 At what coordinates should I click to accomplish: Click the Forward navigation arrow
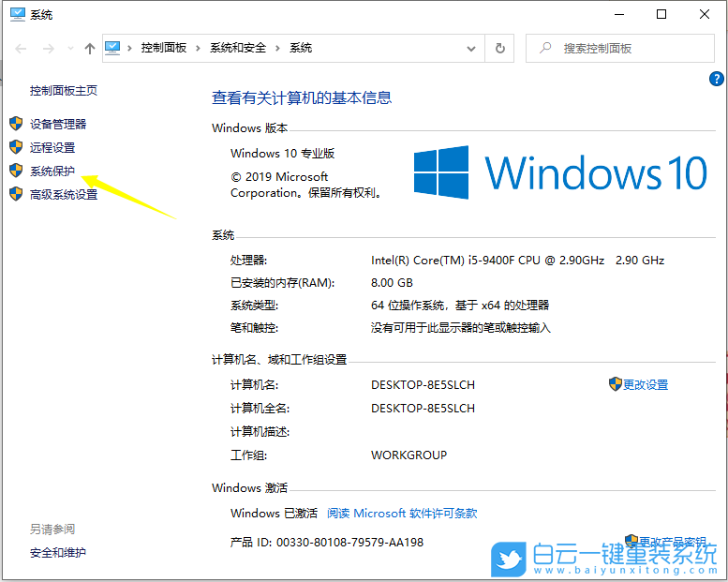click(49, 49)
